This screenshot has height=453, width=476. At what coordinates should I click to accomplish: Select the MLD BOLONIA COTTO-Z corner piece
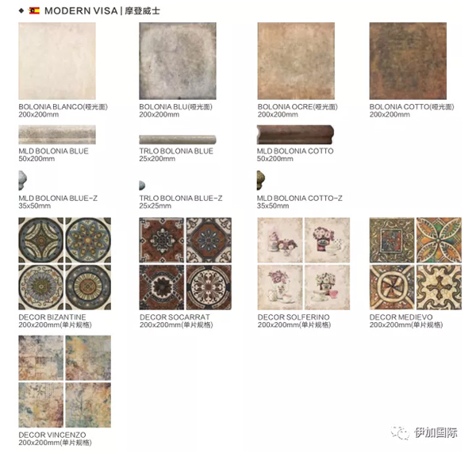tap(261, 180)
